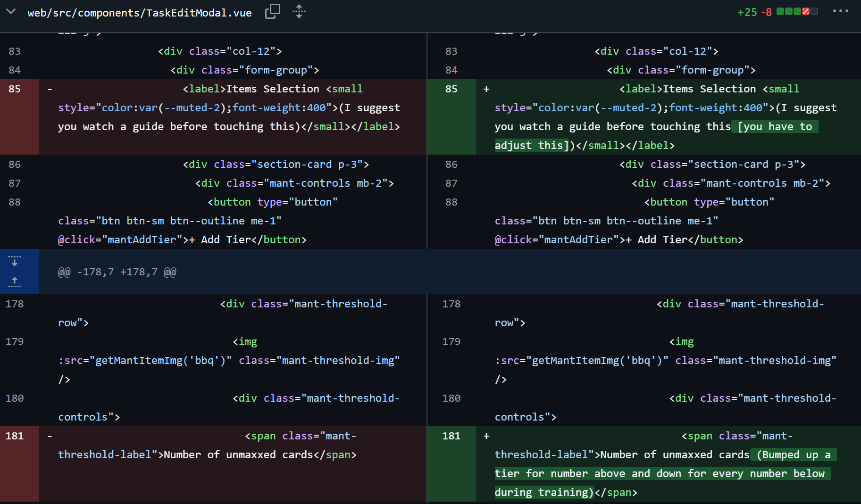The height and width of the screenshot is (504, 861).
Task: Collapse the TaskEditModal.vue file diff
Action: tap(11, 11)
